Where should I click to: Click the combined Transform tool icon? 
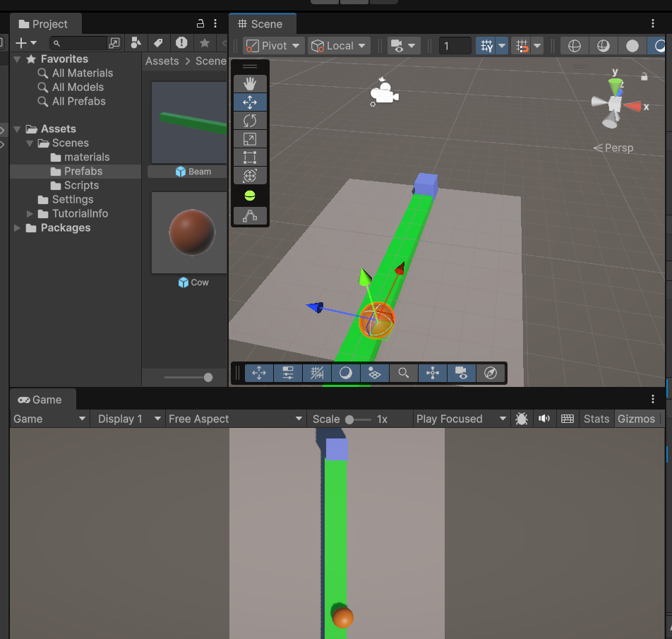click(250, 176)
